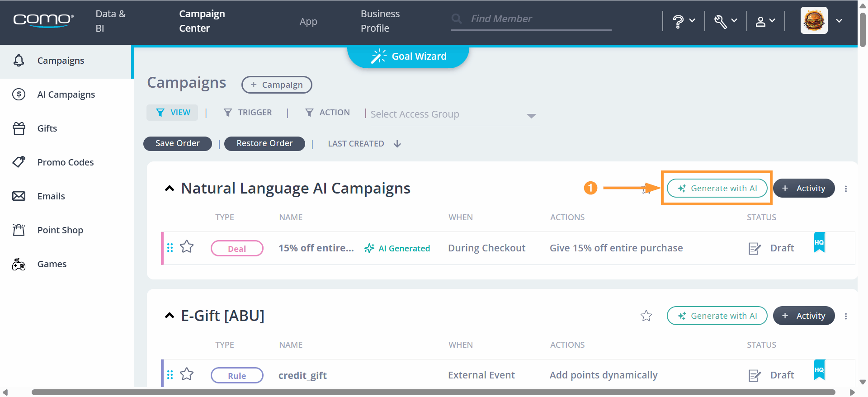Open kebab menu for Natural Language AI Campaigns

coord(846,189)
